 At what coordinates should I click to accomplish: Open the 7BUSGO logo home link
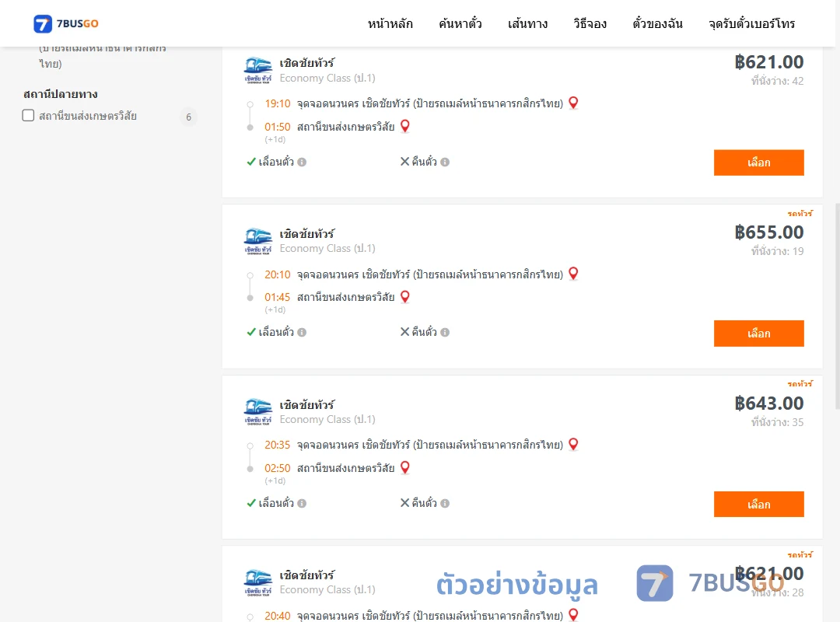point(66,23)
